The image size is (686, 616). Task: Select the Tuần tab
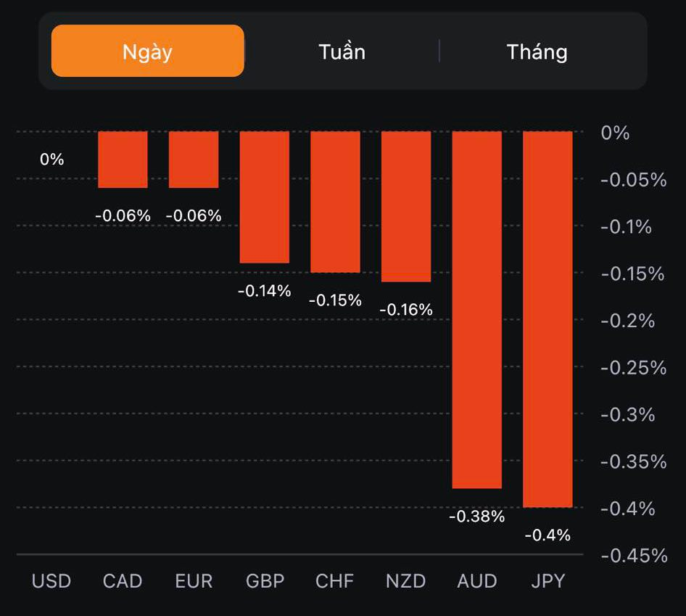pos(342,52)
